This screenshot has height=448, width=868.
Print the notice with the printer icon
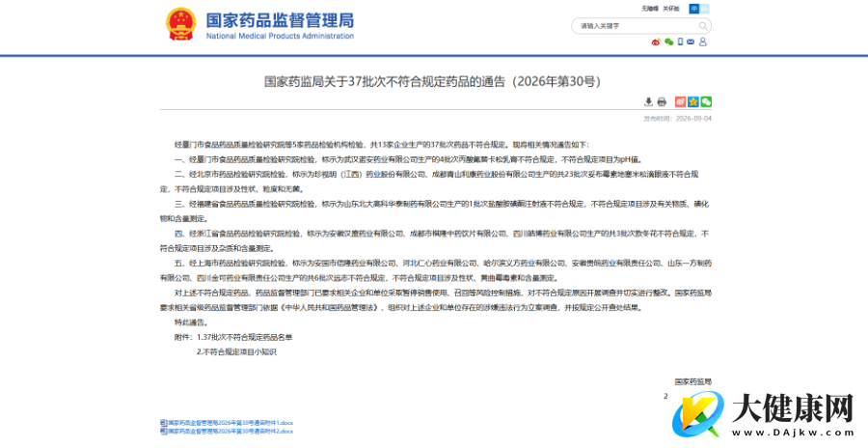click(x=662, y=102)
